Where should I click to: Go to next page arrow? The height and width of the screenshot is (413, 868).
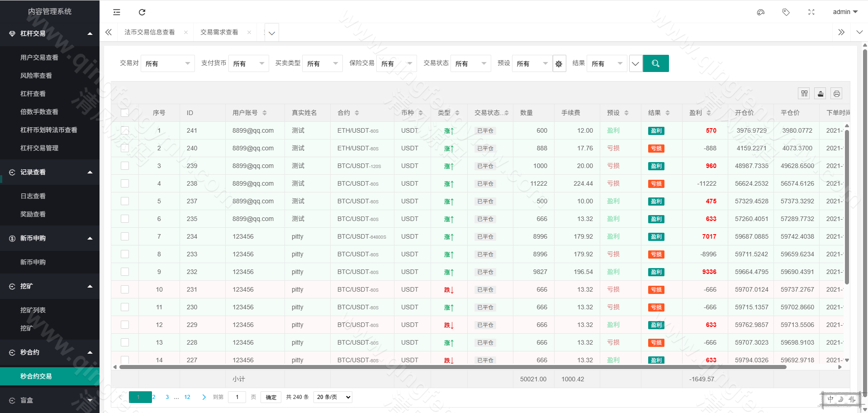204,397
